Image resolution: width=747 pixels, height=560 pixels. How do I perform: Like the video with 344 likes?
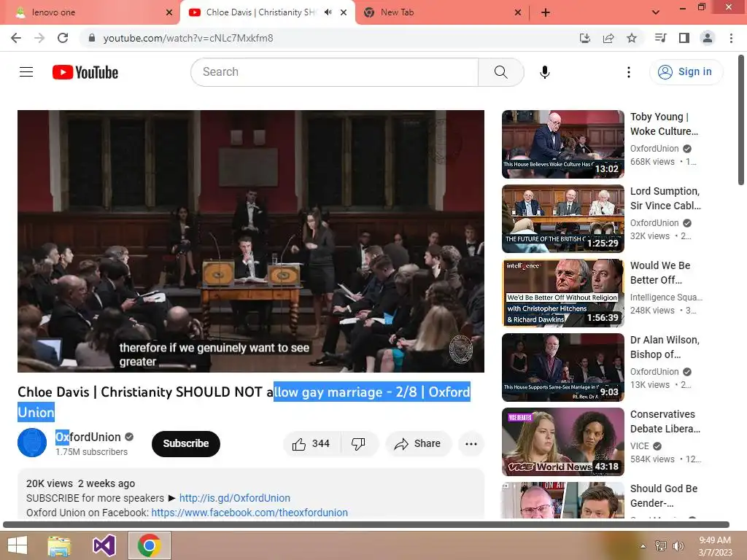[x=311, y=443]
